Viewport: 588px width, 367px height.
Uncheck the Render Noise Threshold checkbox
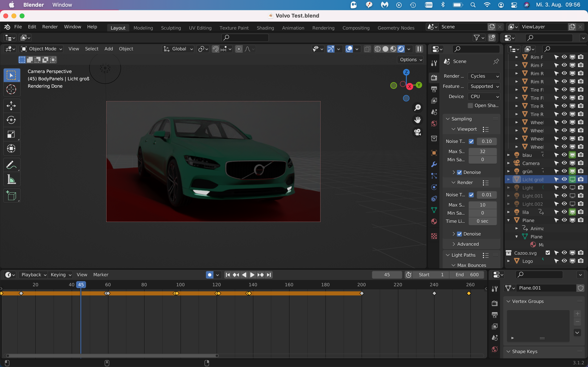tap(471, 195)
